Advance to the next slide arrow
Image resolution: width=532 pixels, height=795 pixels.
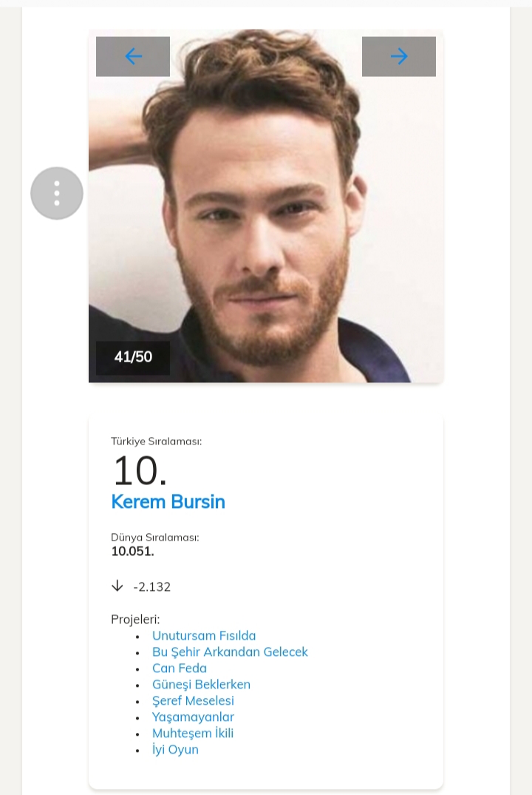point(399,56)
